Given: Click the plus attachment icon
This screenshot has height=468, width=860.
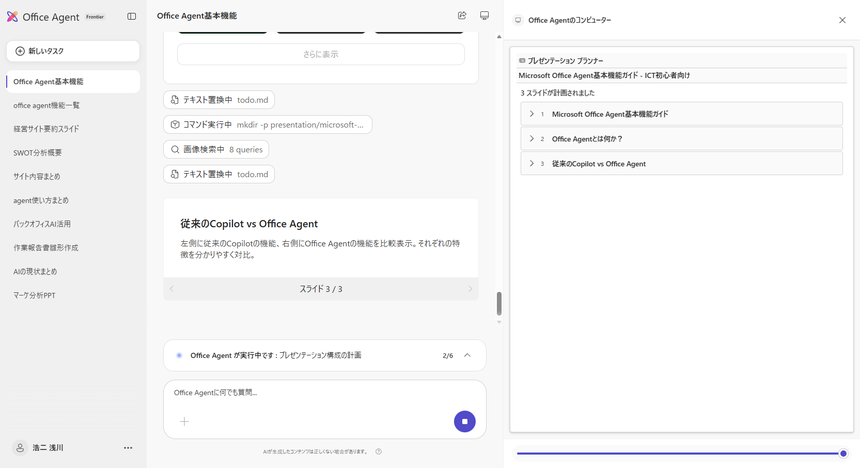Looking at the screenshot, I should tap(184, 421).
